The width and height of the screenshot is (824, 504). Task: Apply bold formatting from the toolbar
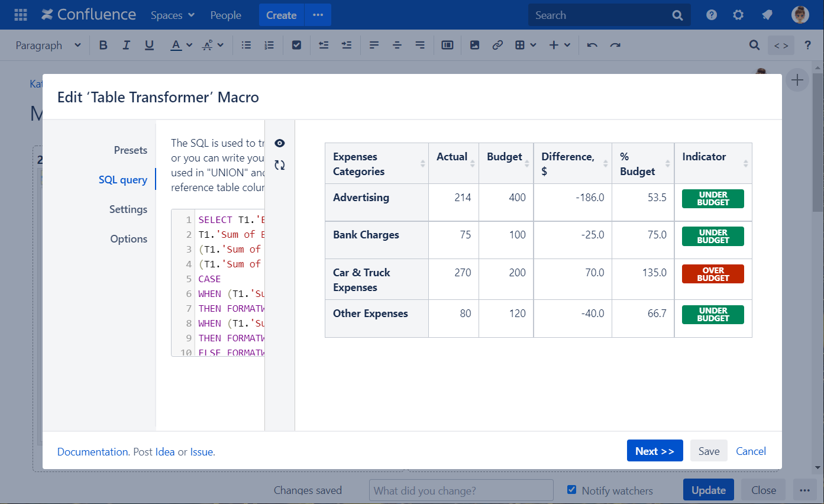104,46
